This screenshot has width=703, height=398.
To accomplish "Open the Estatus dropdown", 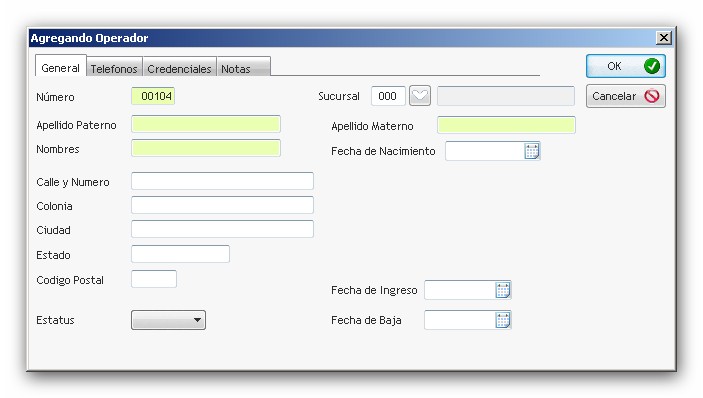I will pyautogui.click(x=169, y=320).
